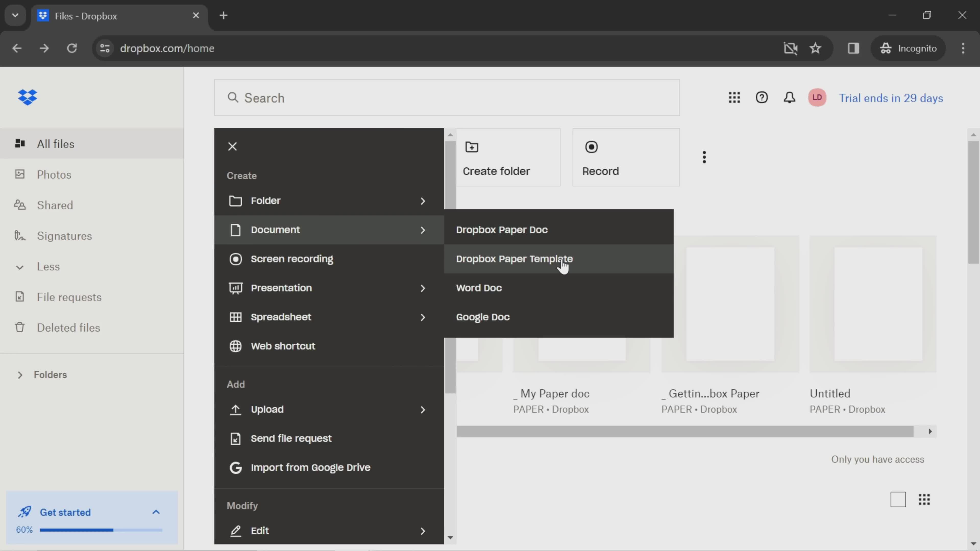Open the Deleted Files sidebar icon
Viewport: 980px width, 551px height.
pos(18,328)
